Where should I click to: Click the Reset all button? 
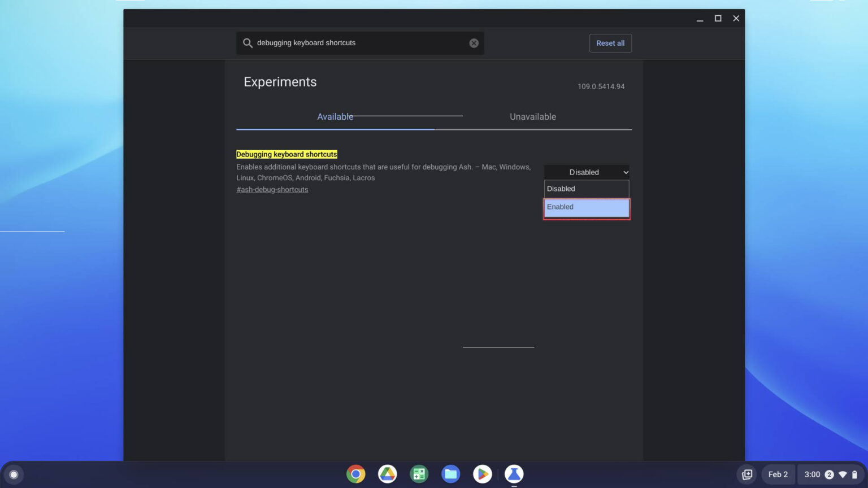click(610, 43)
